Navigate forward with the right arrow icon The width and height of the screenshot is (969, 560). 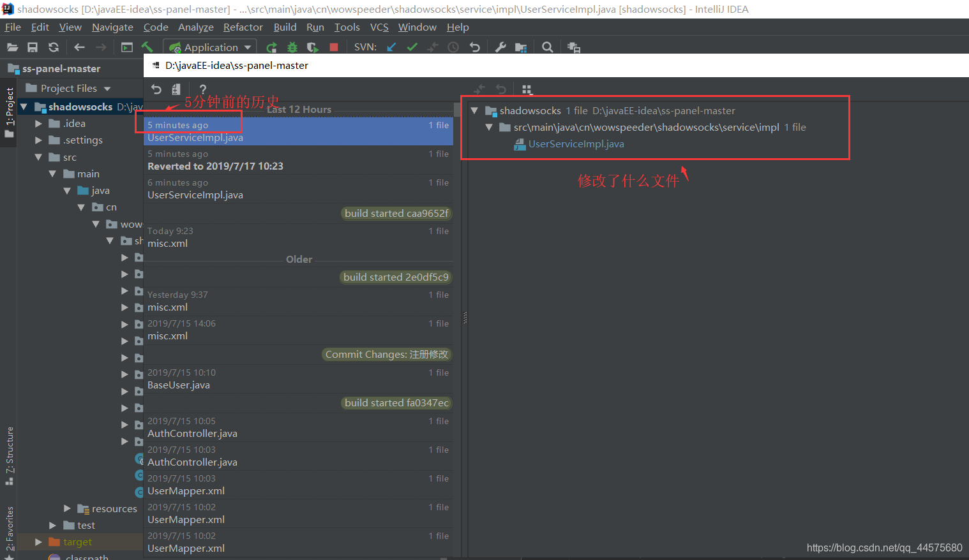[x=101, y=47]
